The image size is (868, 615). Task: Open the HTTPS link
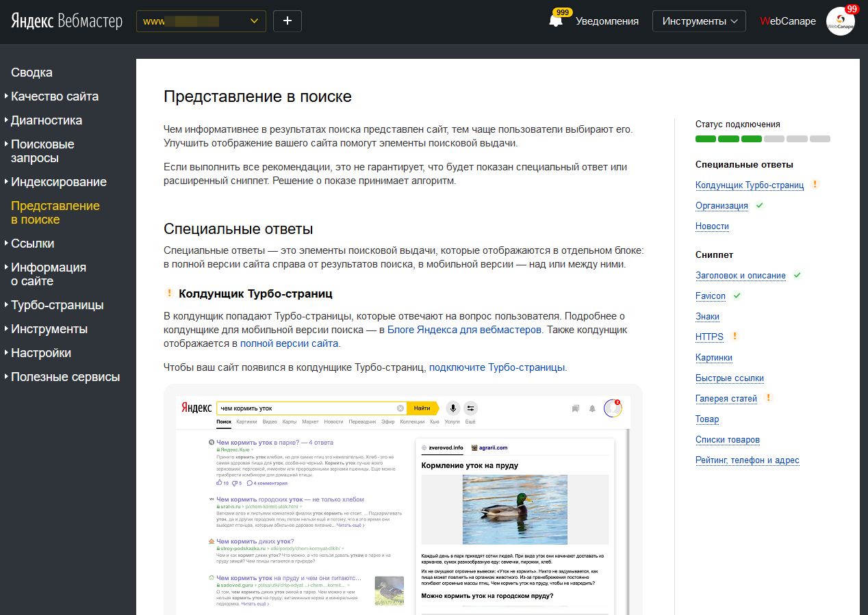(x=709, y=337)
